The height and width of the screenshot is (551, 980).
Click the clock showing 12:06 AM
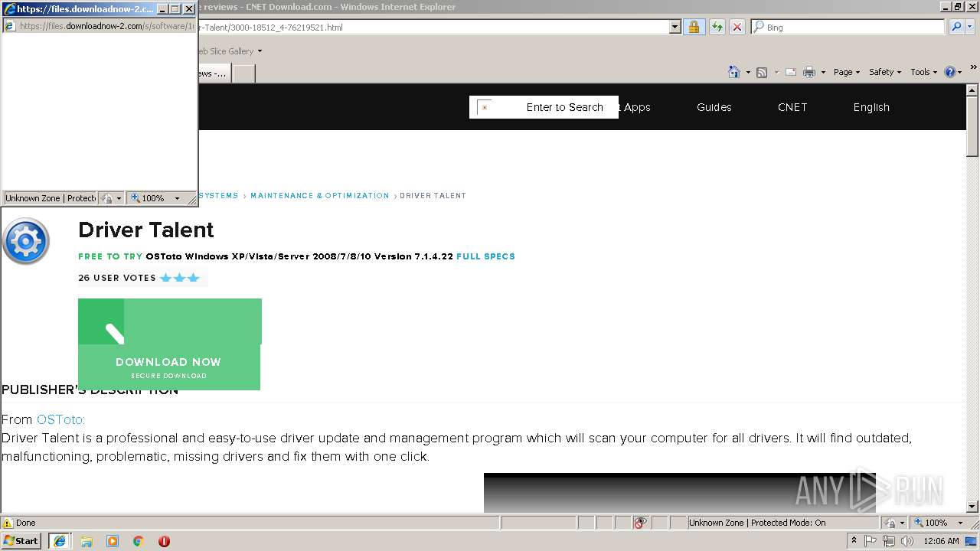click(x=941, y=541)
